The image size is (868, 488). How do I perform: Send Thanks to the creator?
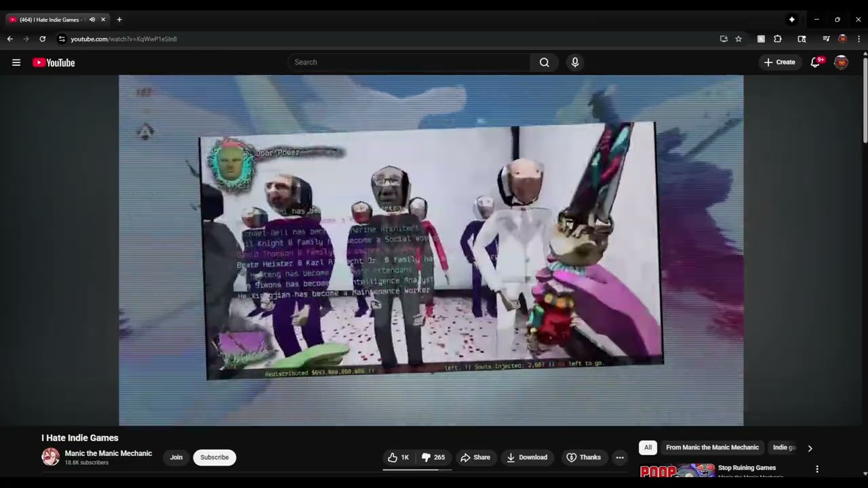(583, 457)
